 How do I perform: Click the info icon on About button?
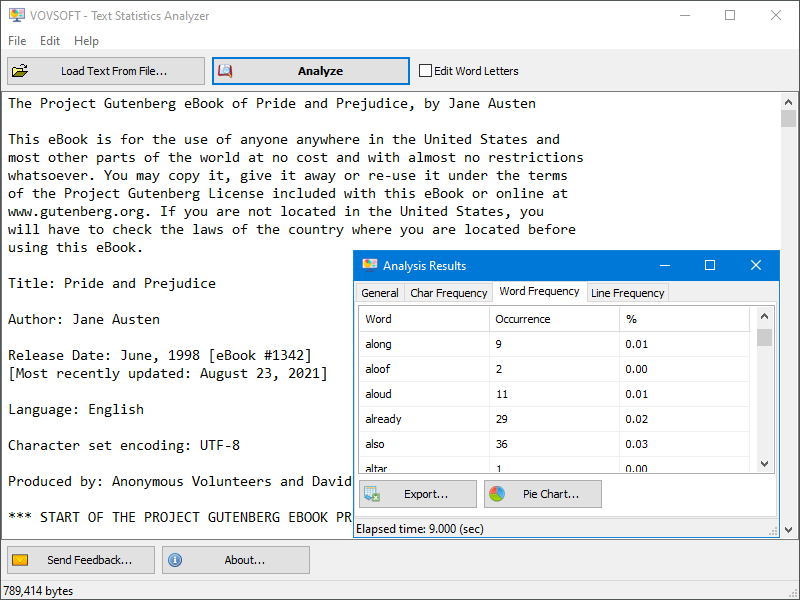(175, 559)
